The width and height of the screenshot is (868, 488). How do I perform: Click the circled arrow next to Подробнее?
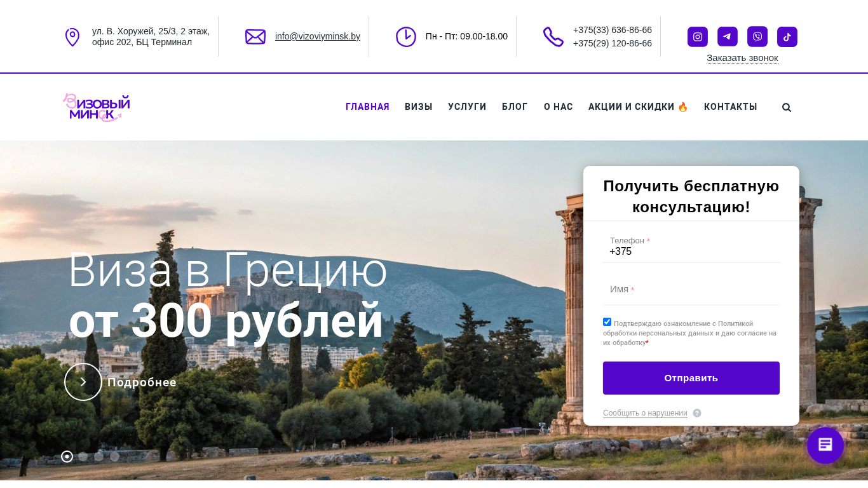point(83,382)
